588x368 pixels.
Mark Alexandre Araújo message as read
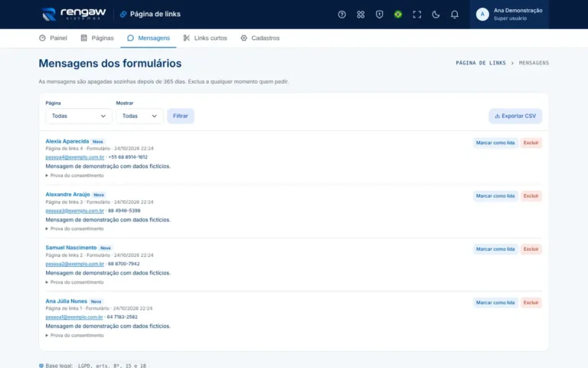click(x=495, y=196)
